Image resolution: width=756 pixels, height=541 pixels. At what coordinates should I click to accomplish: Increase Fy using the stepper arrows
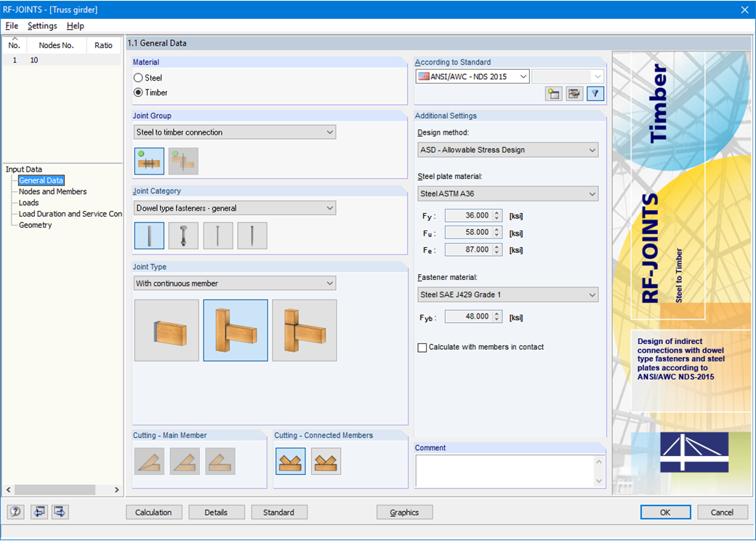(x=495, y=212)
